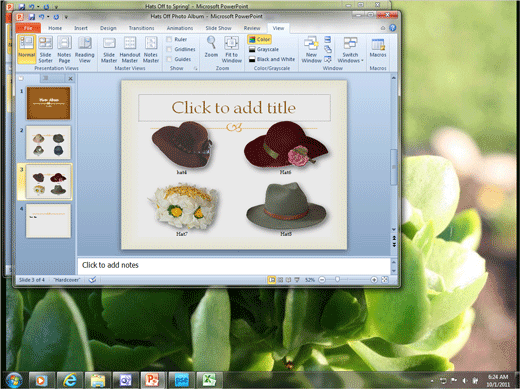Open the Show group dialog launcher
The width and height of the screenshot is (520, 389).
(195, 68)
